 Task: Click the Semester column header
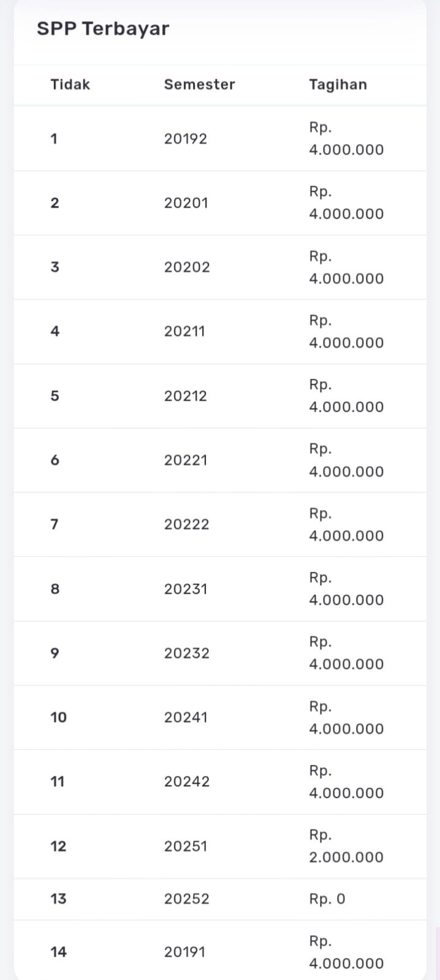[199, 85]
